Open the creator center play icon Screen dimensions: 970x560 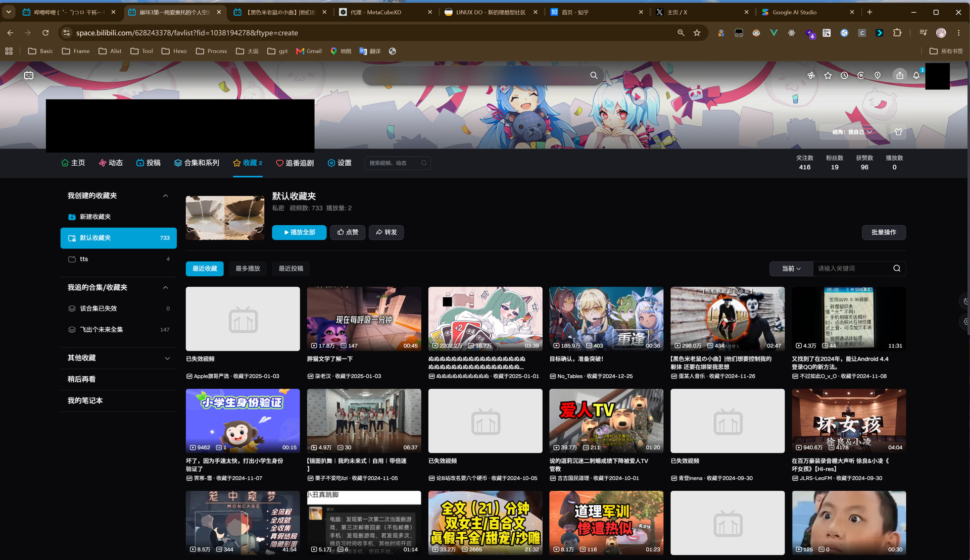click(861, 75)
